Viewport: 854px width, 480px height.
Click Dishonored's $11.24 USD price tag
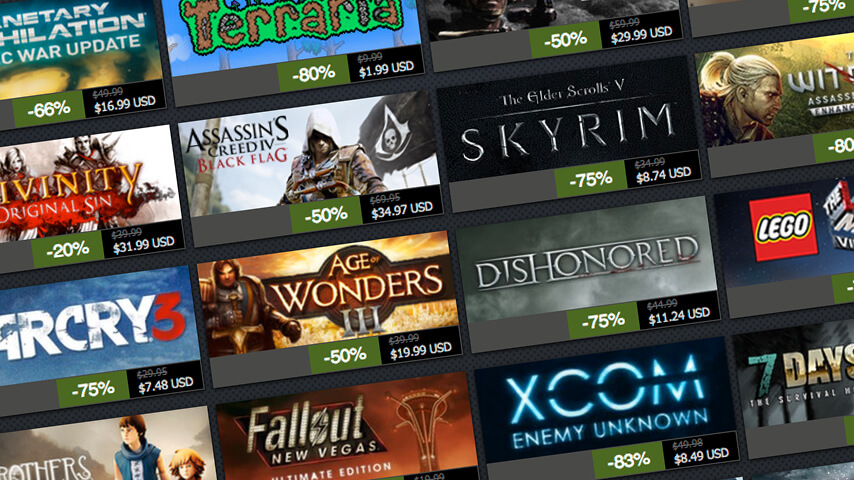coord(679,314)
